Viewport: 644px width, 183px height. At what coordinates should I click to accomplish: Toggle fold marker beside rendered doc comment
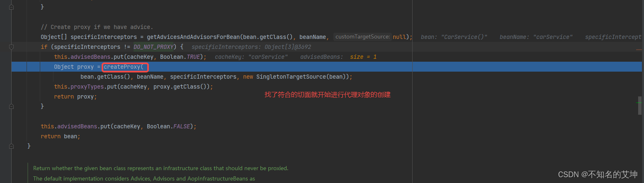click(11, 169)
